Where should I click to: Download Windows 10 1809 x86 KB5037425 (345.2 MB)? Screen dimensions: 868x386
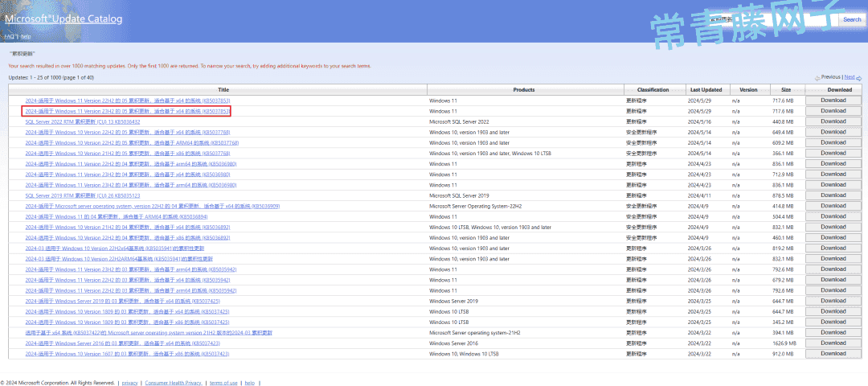point(833,322)
